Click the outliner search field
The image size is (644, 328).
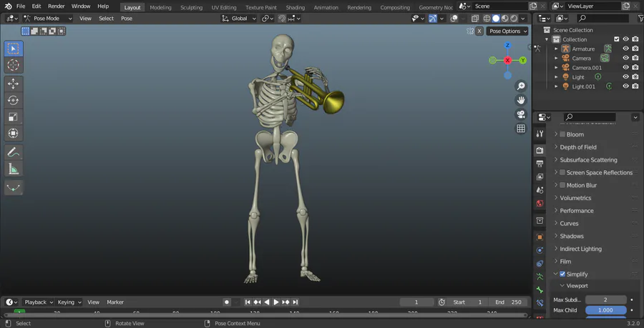pos(603,19)
